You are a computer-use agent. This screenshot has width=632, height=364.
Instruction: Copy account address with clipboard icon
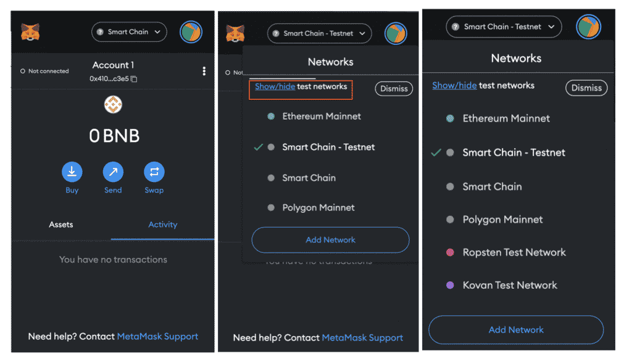point(134,79)
